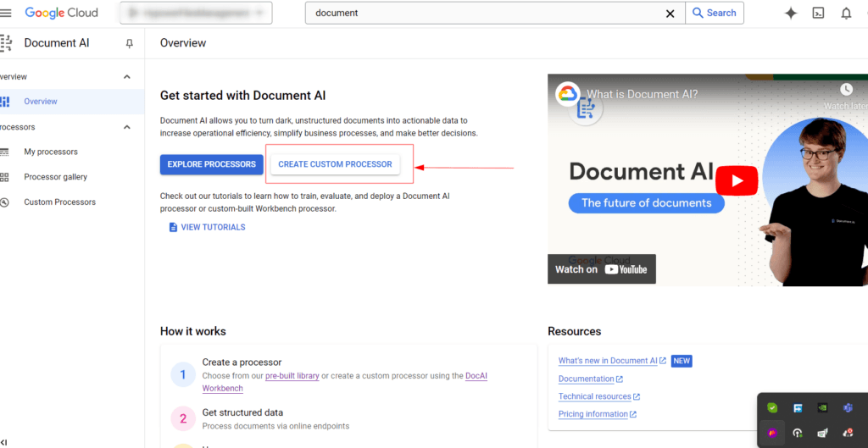Click the Custom Processors wrench icon

(x=4, y=202)
